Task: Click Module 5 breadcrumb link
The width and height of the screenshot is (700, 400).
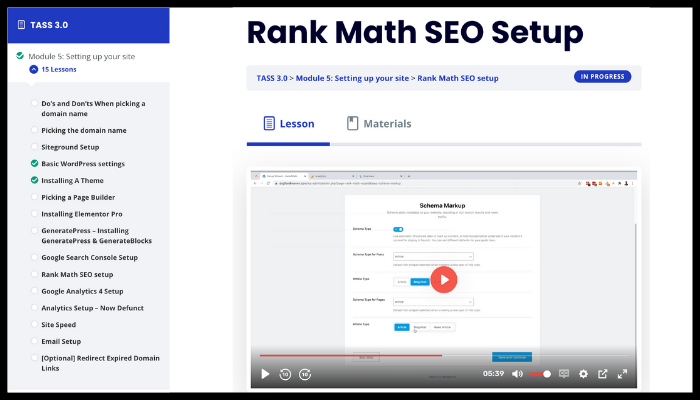Action: [352, 78]
